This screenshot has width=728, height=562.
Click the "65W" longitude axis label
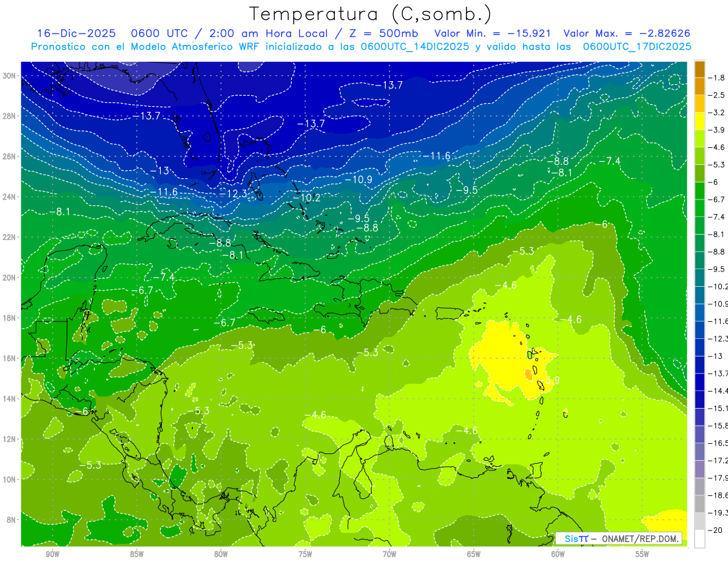click(474, 554)
